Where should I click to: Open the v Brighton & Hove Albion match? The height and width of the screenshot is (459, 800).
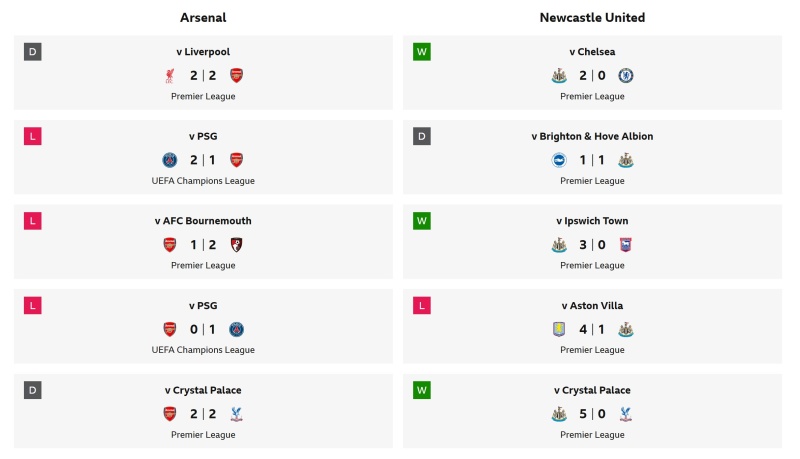coord(592,136)
